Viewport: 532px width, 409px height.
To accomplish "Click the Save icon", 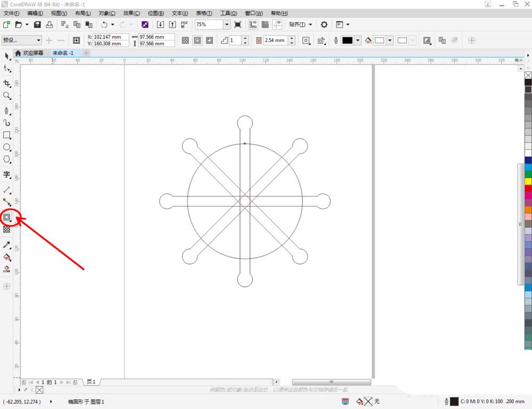I will (37, 24).
